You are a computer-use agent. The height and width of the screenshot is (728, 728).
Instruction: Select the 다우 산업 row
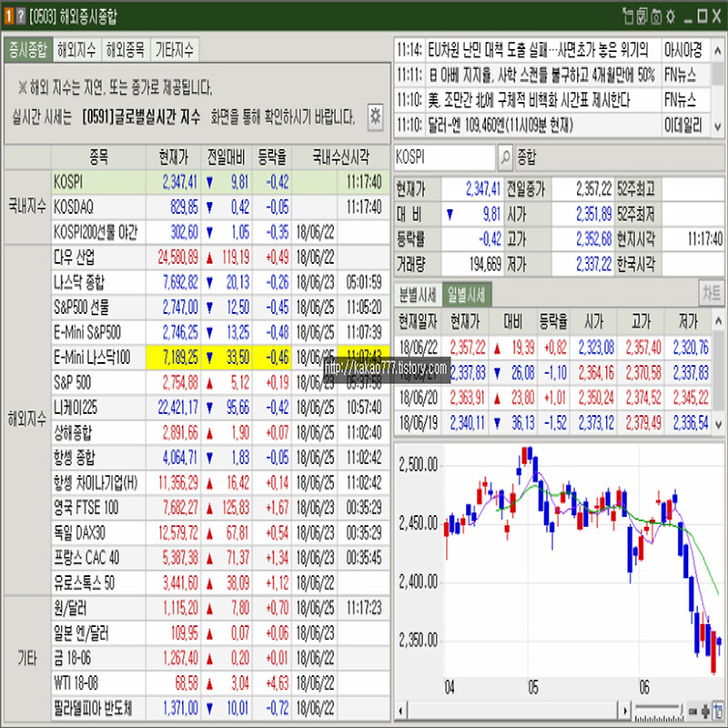click(x=220, y=258)
